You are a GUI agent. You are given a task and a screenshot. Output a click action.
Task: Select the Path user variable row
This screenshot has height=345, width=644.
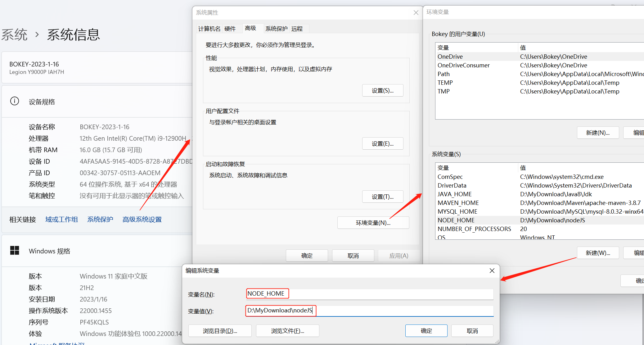point(444,74)
